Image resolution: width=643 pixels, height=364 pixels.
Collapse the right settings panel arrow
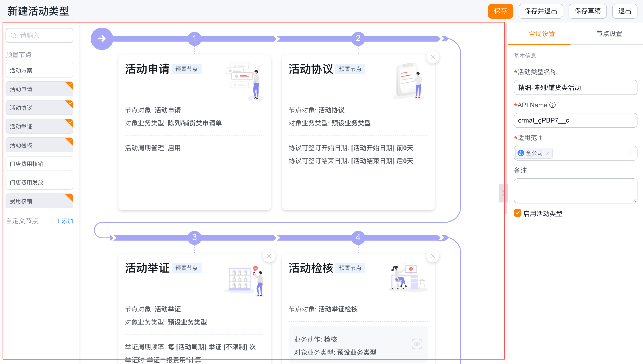pos(503,193)
